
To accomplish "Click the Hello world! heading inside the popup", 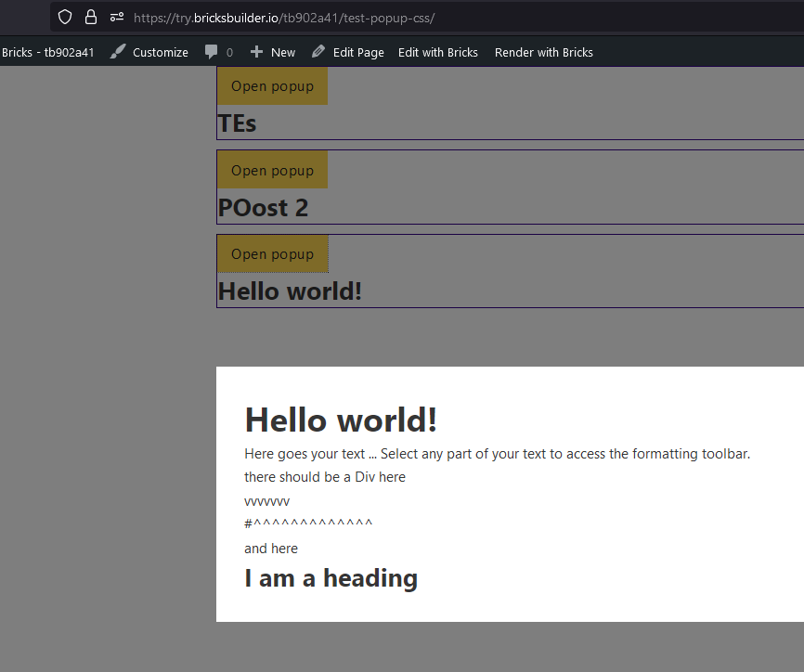I will click(341, 420).
